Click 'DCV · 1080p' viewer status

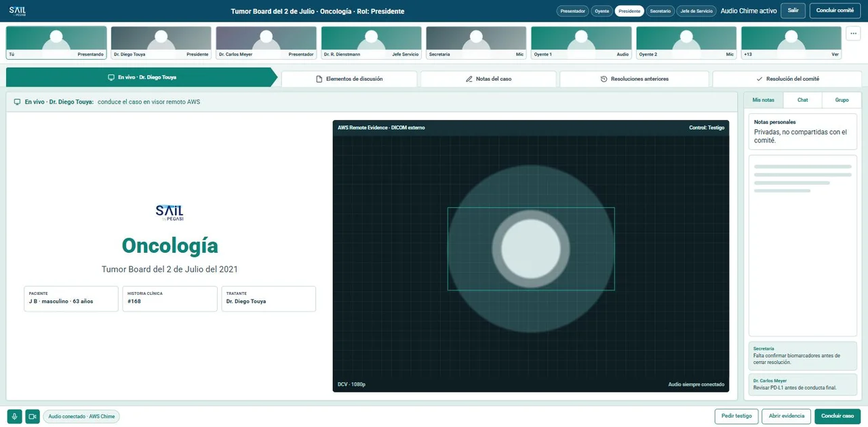(351, 384)
